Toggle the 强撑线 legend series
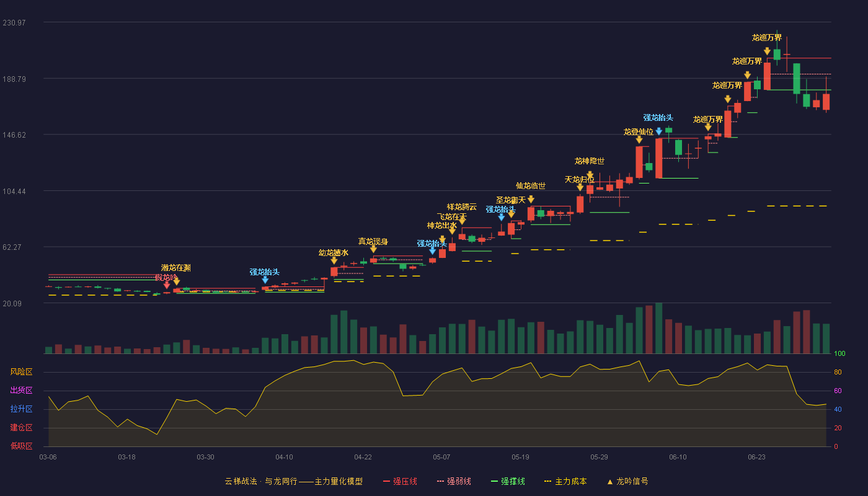 pos(508,481)
